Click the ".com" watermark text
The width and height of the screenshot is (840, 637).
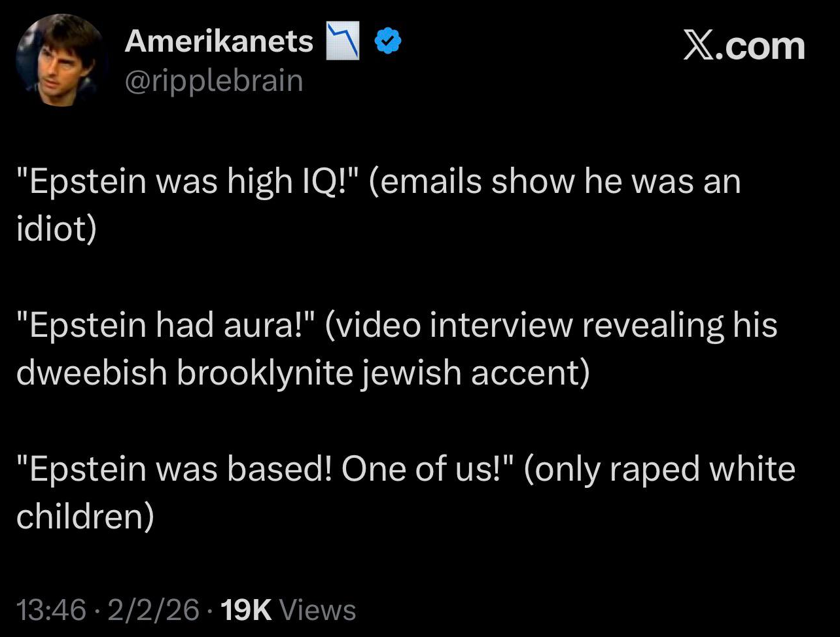(x=763, y=46)
